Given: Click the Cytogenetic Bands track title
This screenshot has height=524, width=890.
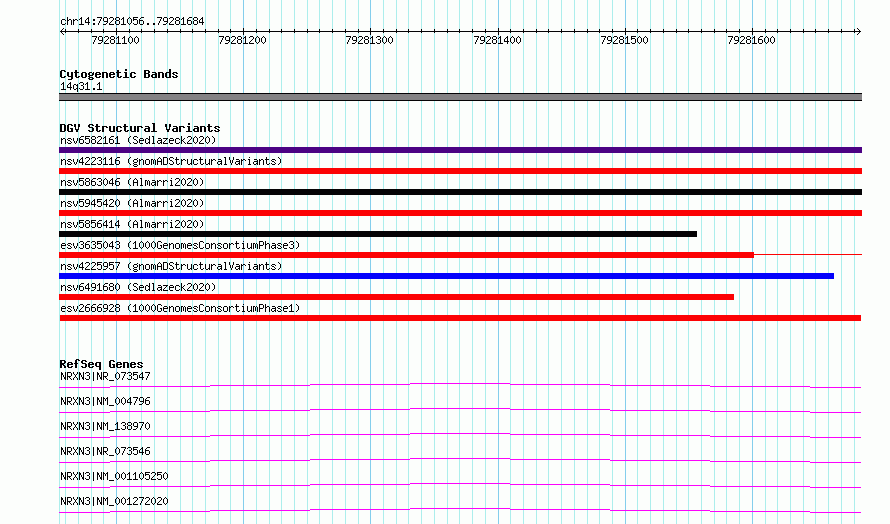Looking at the screenshot, I should pyautogui.click(x=119, y=74).
